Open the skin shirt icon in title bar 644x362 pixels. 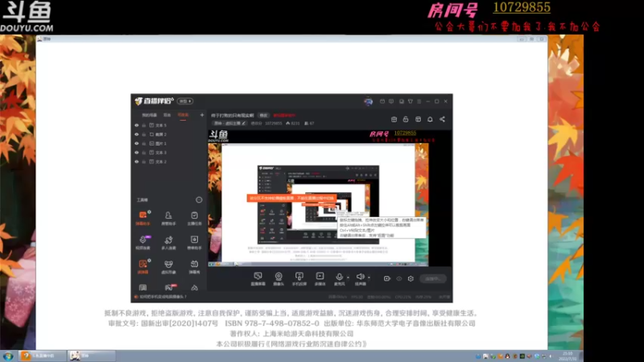[x=411, y=101]
